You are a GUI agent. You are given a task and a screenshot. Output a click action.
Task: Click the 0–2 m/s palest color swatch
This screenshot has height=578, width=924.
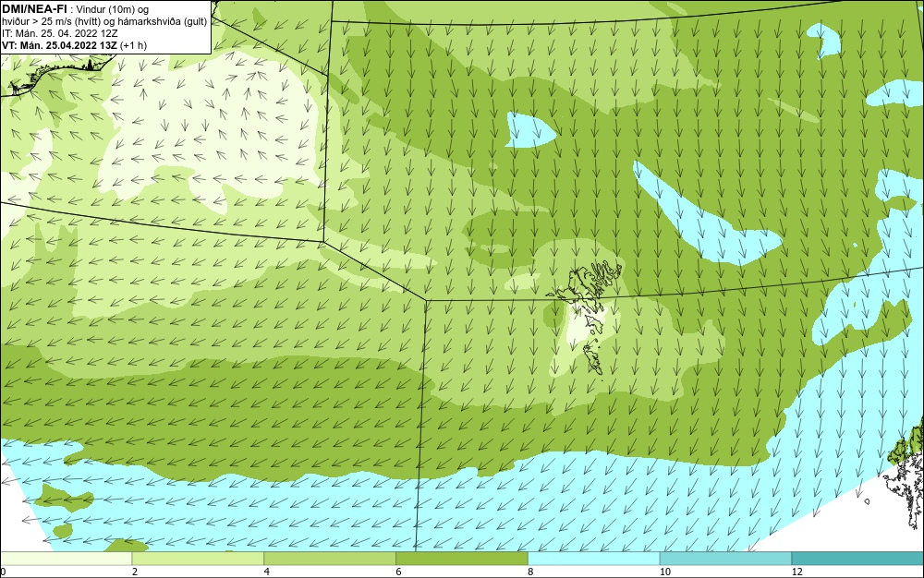(x=66, y=559)
